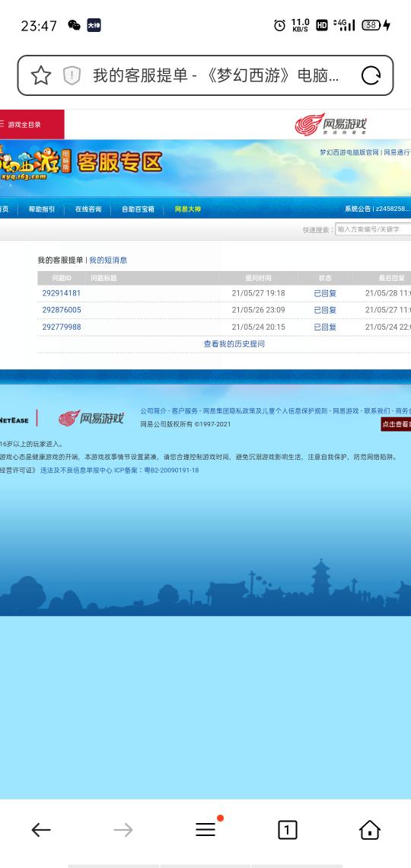This screenshot has height=868, width=411.
Task: Open the 游戏全目录 red menu button
Action: 30,125
